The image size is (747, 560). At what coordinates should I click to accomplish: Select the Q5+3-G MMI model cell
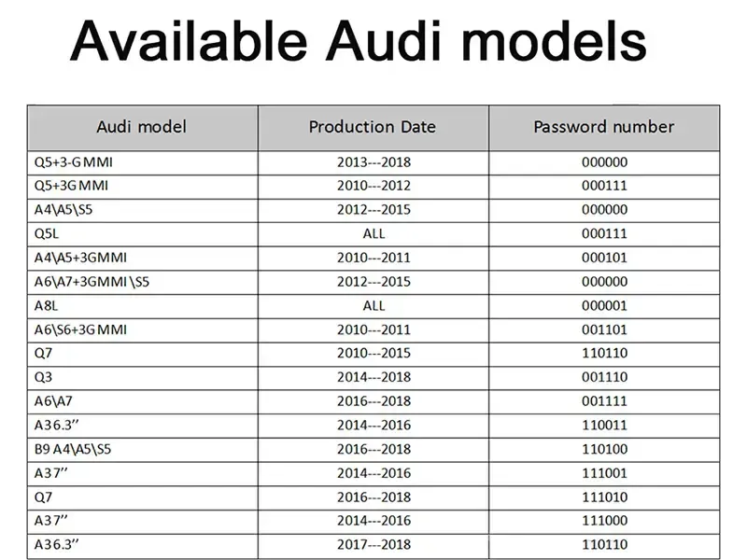click(x=143, y=162)
